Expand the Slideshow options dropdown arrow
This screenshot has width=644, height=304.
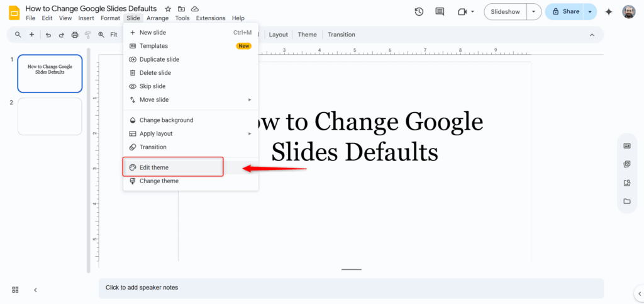point(534,11)
